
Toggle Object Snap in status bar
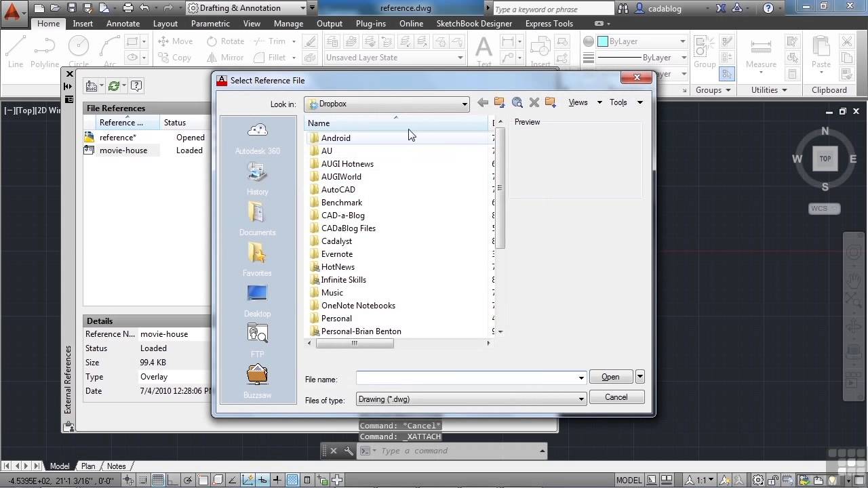click(203, 481)
